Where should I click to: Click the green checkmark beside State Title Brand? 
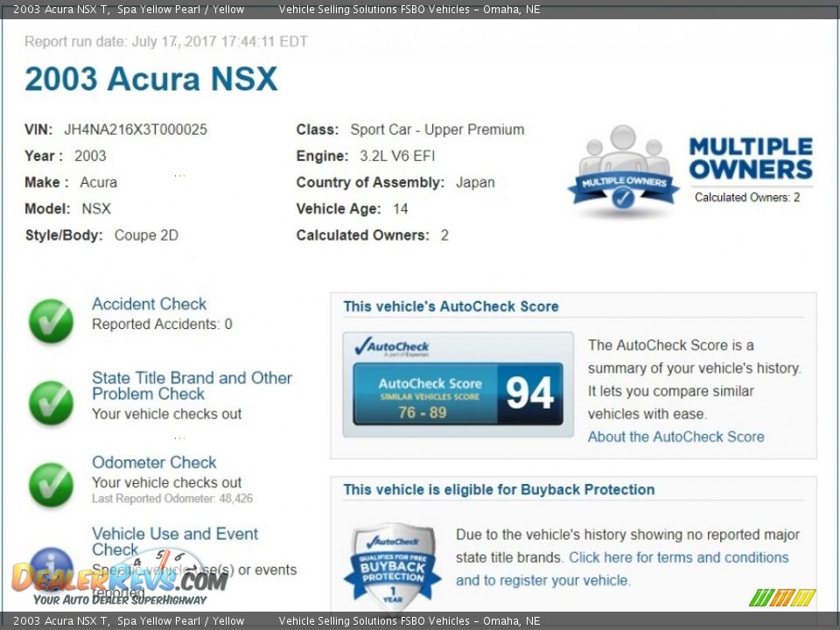click(x=51, y=402)
